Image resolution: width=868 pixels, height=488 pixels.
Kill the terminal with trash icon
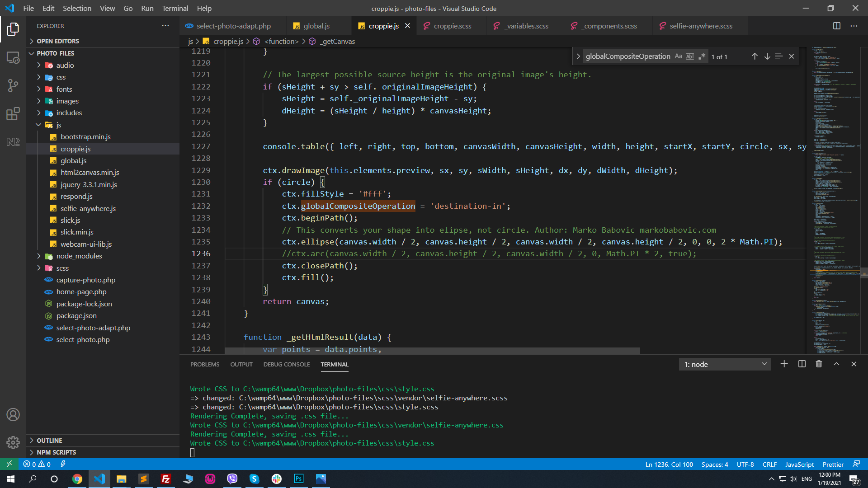pos(819,364)
